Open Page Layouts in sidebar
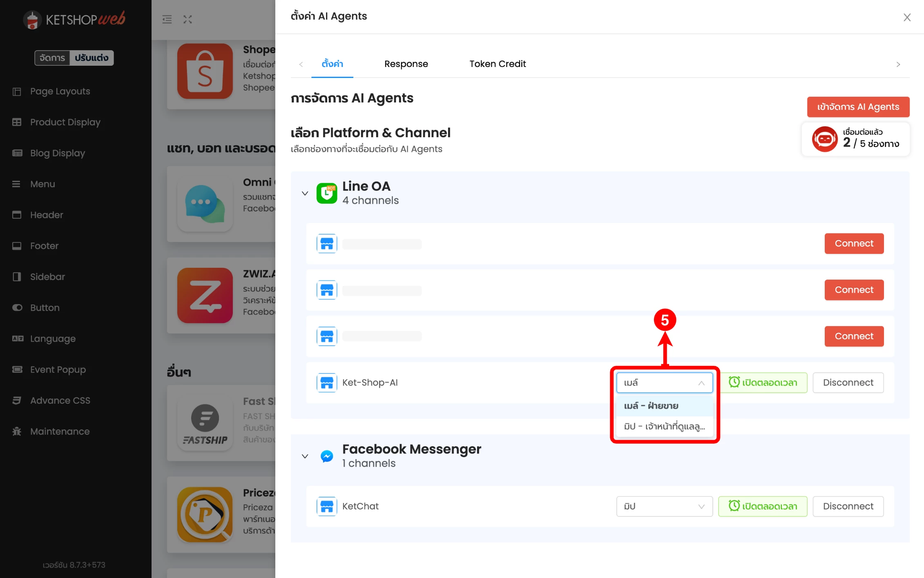The image size is (924, 578). coord(60,91)
